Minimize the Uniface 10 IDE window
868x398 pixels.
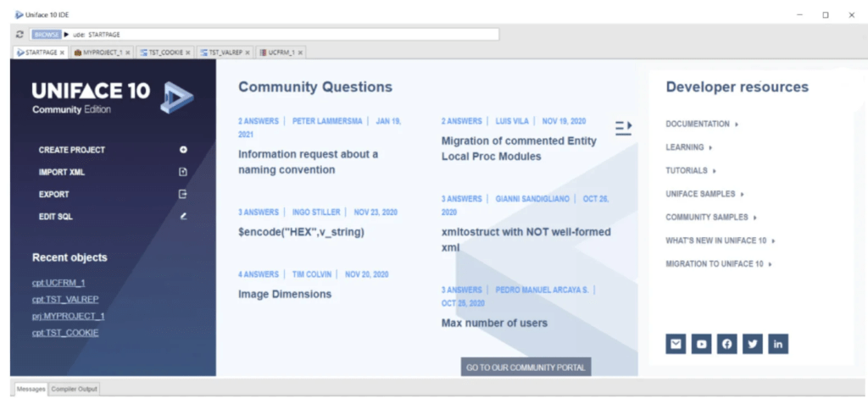pos(799,15)
